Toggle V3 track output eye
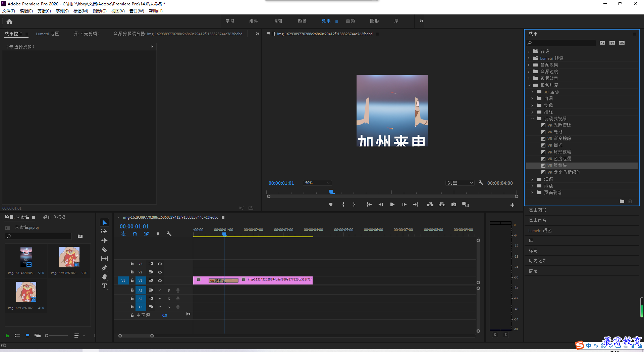Image resolution: width=644 pixels, height=352 pixels. pyautogui.click(x=160, y=264)
